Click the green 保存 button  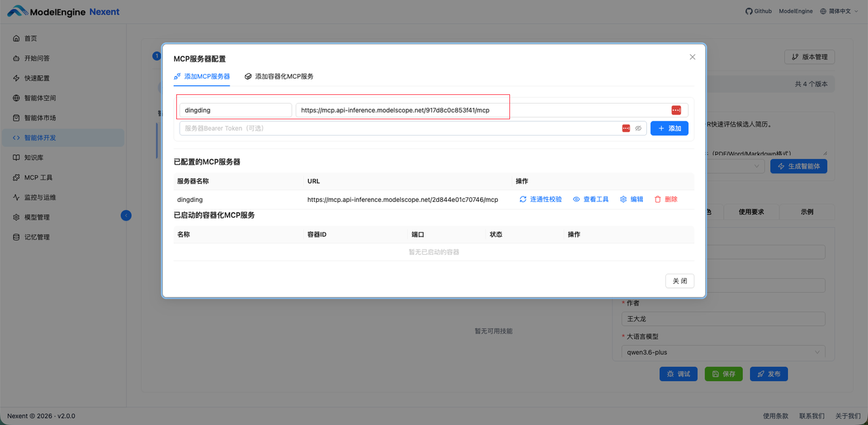[x=724, y=373]
